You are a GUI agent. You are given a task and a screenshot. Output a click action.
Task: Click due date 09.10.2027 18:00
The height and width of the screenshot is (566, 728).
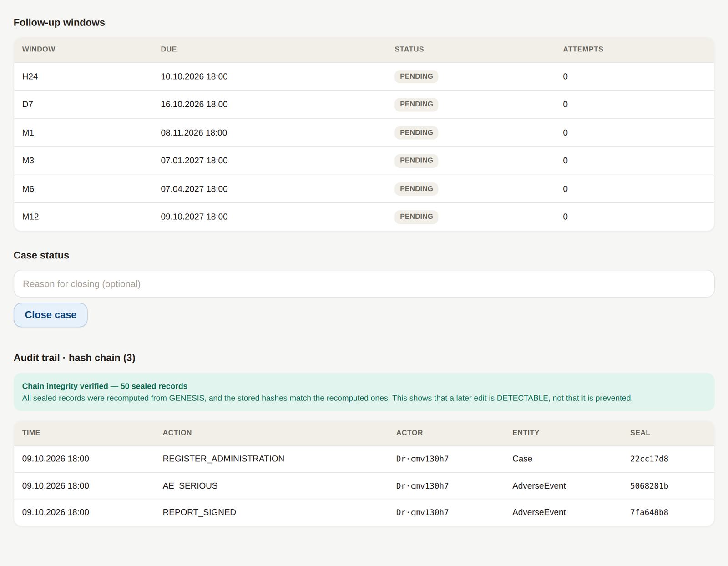(x=194, y=217)
